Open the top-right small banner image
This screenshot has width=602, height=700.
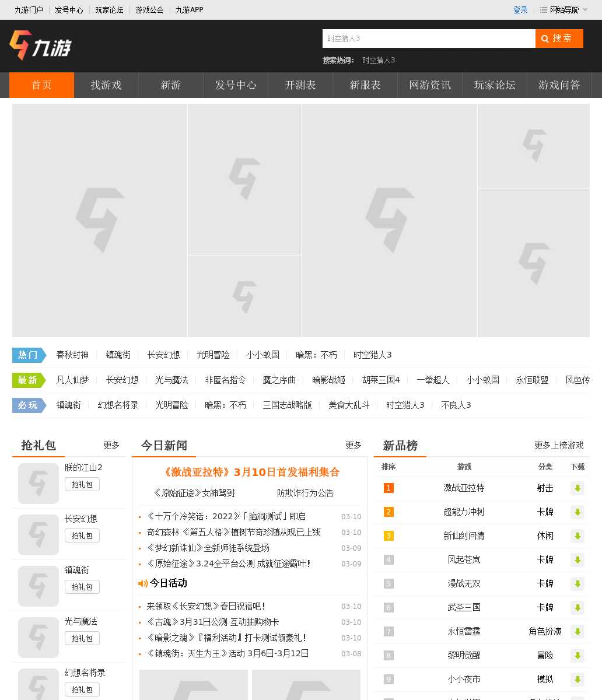534,146
